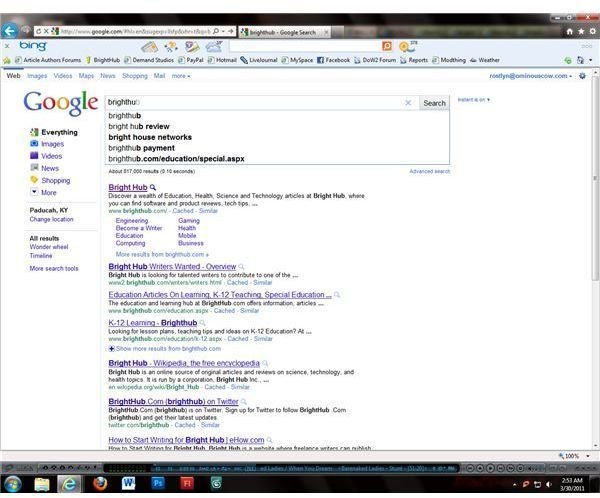Choose suggestion 'bright house networks'
Image resolution: width=600 pixels, height=498 pixels.
click(x=150, y=137)
